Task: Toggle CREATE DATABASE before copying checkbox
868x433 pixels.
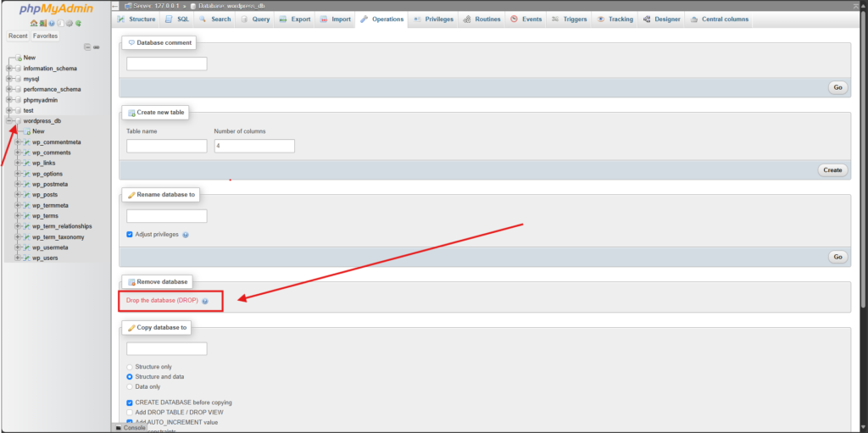Action: [x=130, y=403]
